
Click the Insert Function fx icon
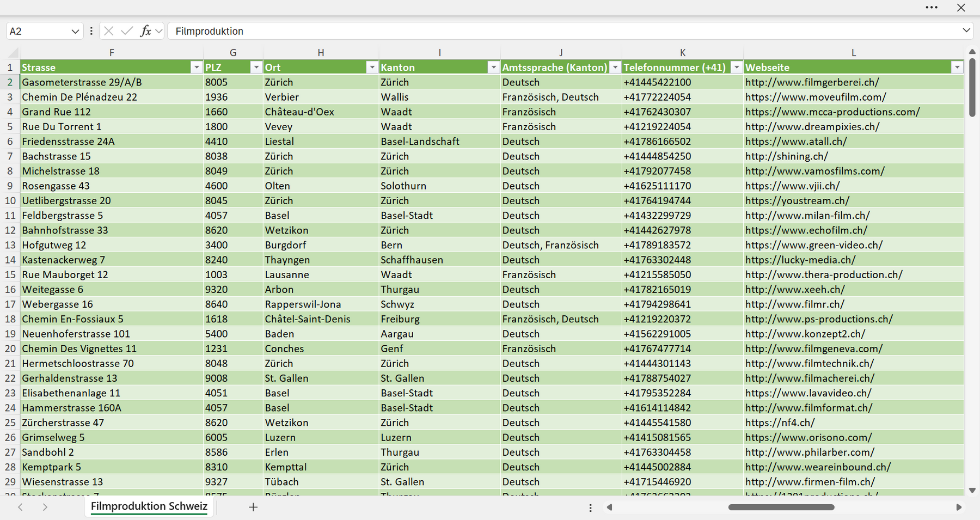145,31
